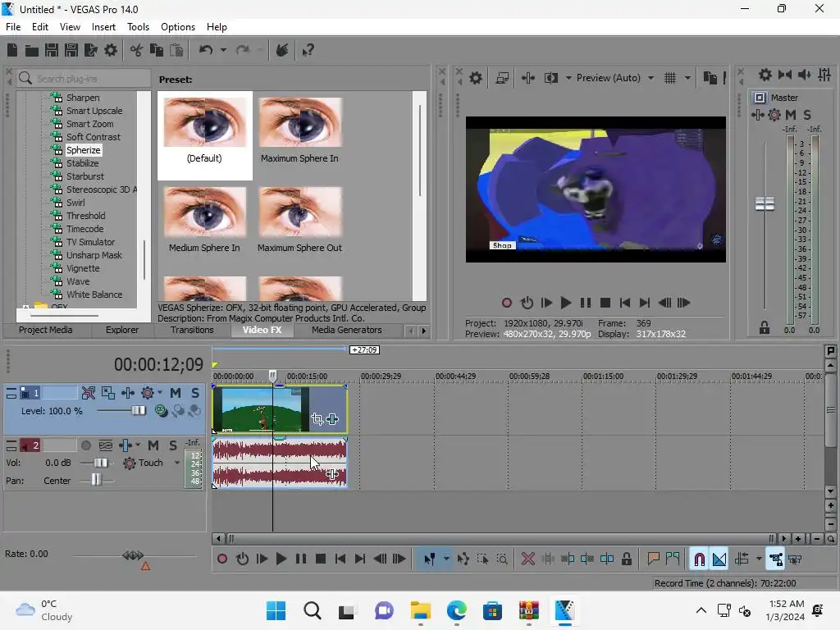This screenshot has width=840, height=630.
Task: Open Track FX dropdown arrow on track 1
Action: [x=160, y=393]
